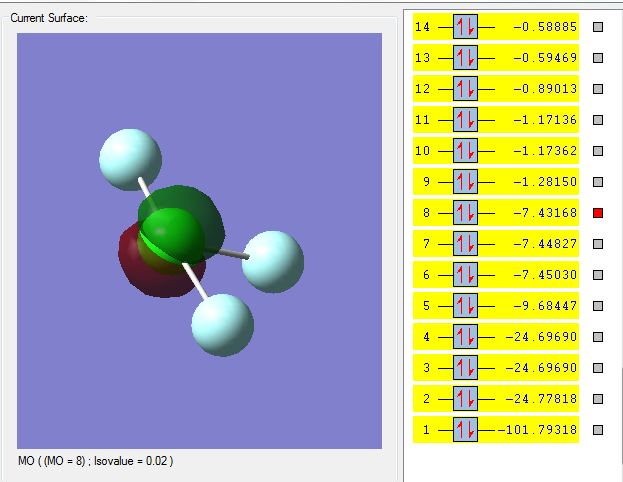Toggle the square marker beside energy -9.68447
Screen dimensions: 623x482
pyautogui.click(x=598, y=306)
